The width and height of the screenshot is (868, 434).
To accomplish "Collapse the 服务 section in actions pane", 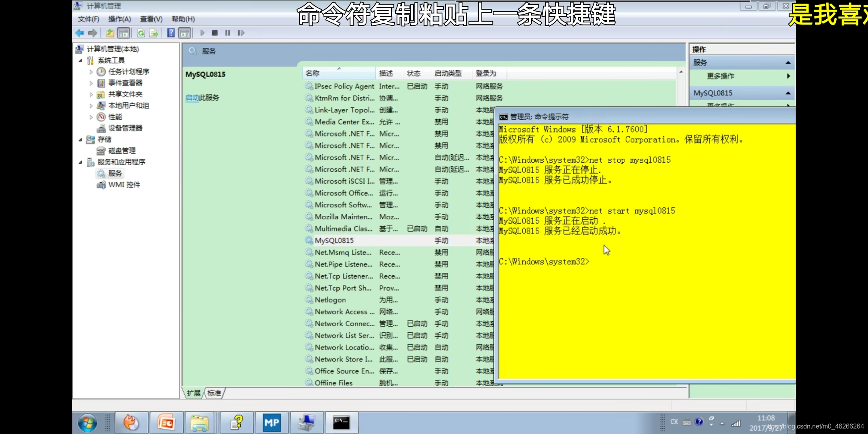I will (788, 63).
